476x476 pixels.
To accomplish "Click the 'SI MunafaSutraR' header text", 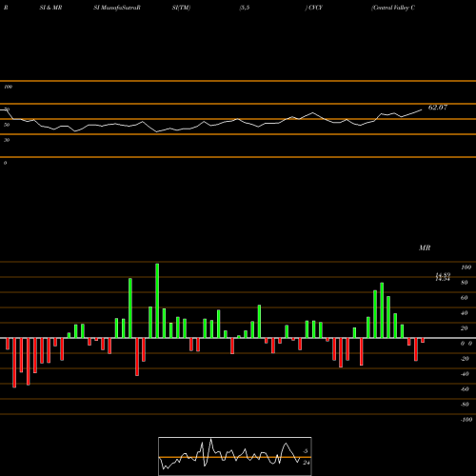I will pos(117,8).
